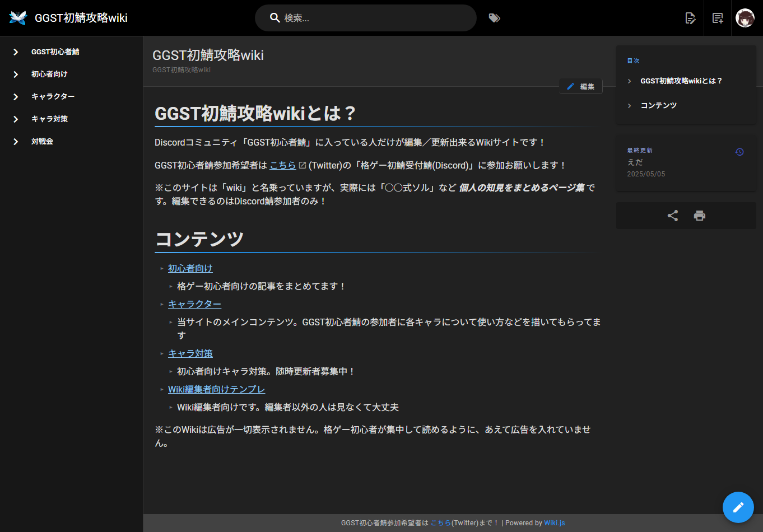Click 目次 label in contents card
Image resolution: width=763 pixels, height=532 pixels.
[633, 60]
